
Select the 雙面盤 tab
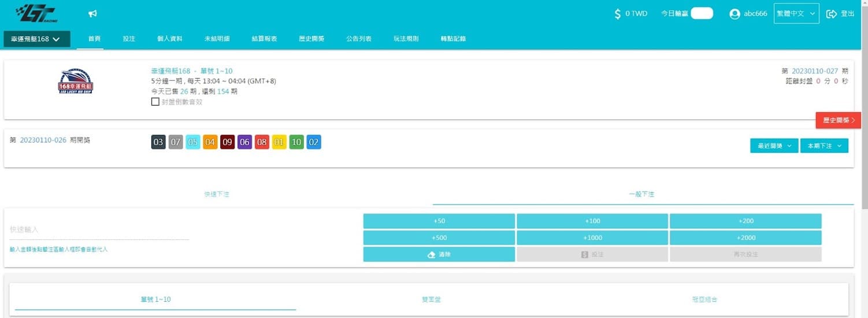click(x=432, y=299)
